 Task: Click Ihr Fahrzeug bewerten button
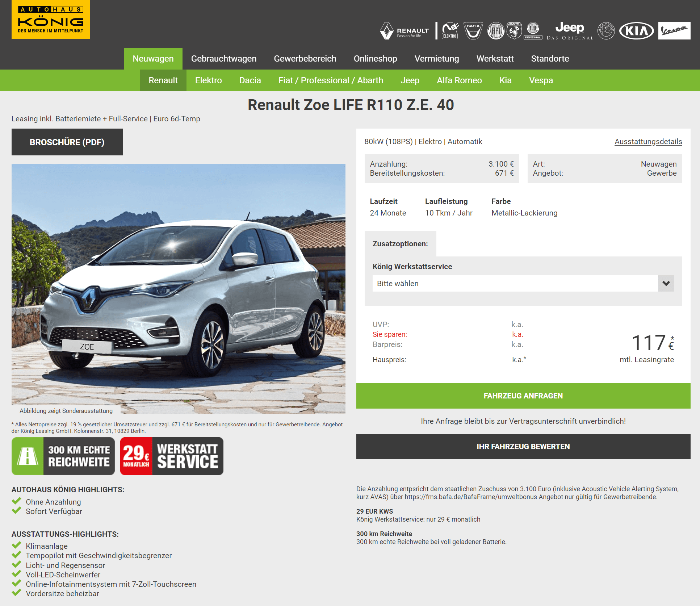click(523, 447)
